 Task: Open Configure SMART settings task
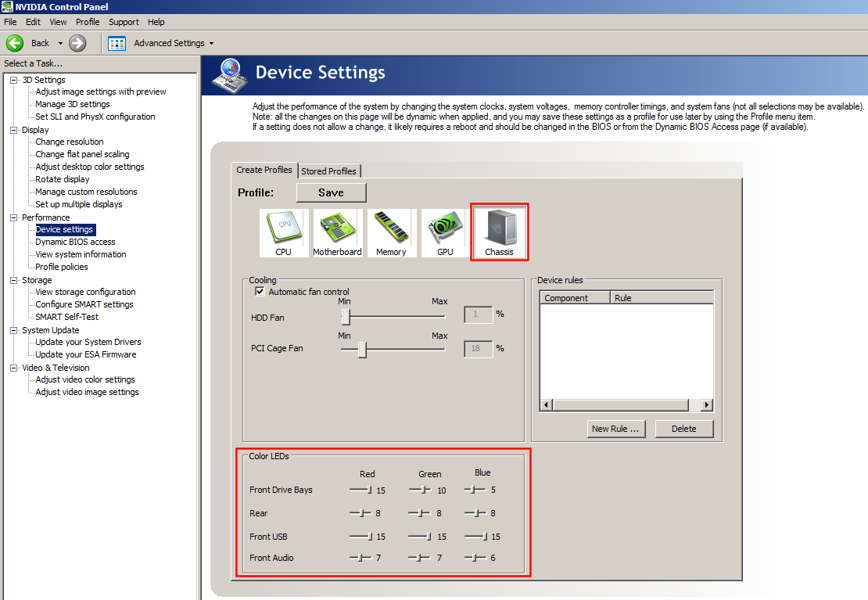click(x=84, y=305)
